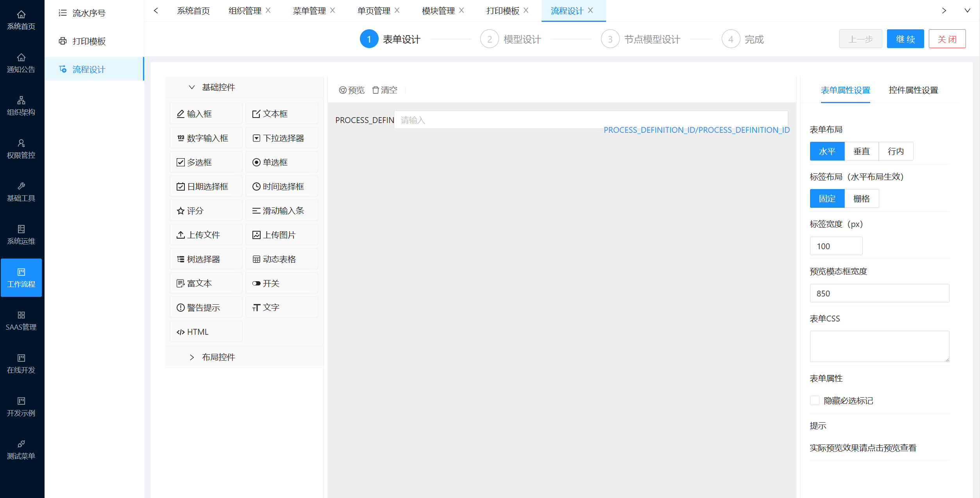Edit the 预览模态框宽度 field

[880, 293]
